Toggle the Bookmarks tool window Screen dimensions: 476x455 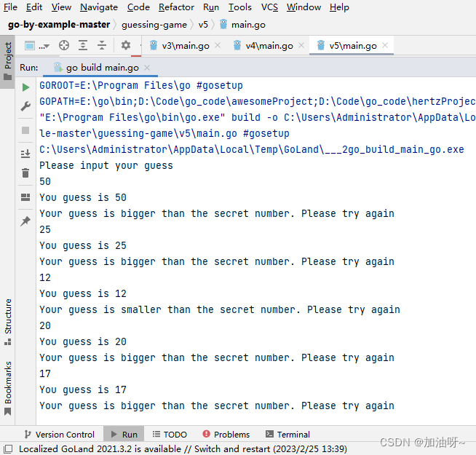pyautogui.click(x=7, y=388)
